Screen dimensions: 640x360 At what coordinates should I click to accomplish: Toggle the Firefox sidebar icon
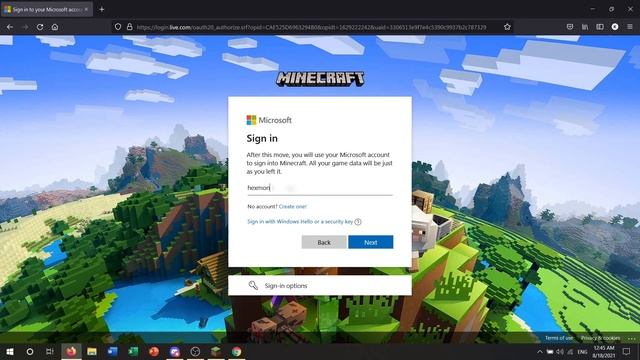tap(600, 27)
